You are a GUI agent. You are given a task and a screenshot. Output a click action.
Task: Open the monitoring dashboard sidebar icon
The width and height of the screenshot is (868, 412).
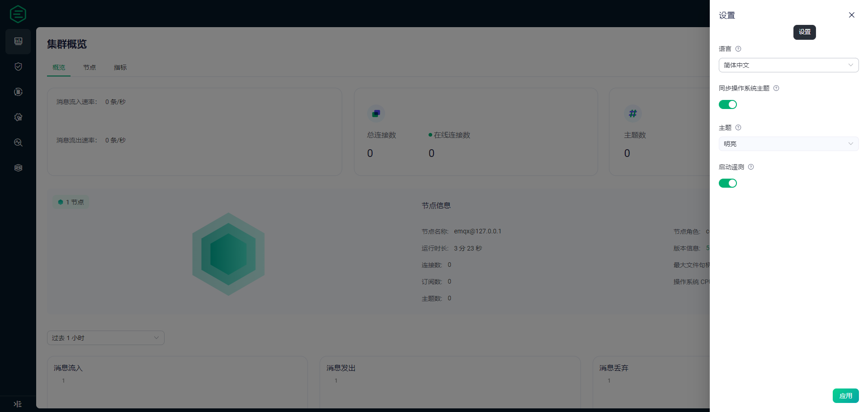coord(18,41)
